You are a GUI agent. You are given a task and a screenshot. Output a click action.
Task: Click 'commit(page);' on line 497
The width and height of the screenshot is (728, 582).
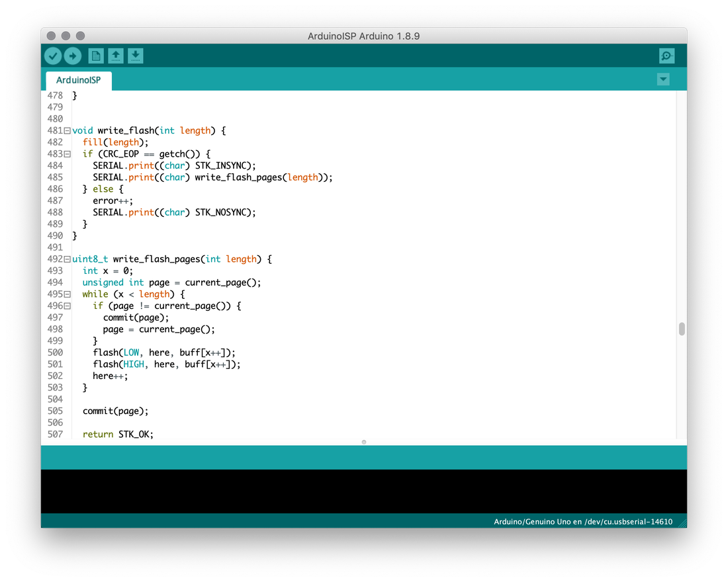click(x=136, y=318)
